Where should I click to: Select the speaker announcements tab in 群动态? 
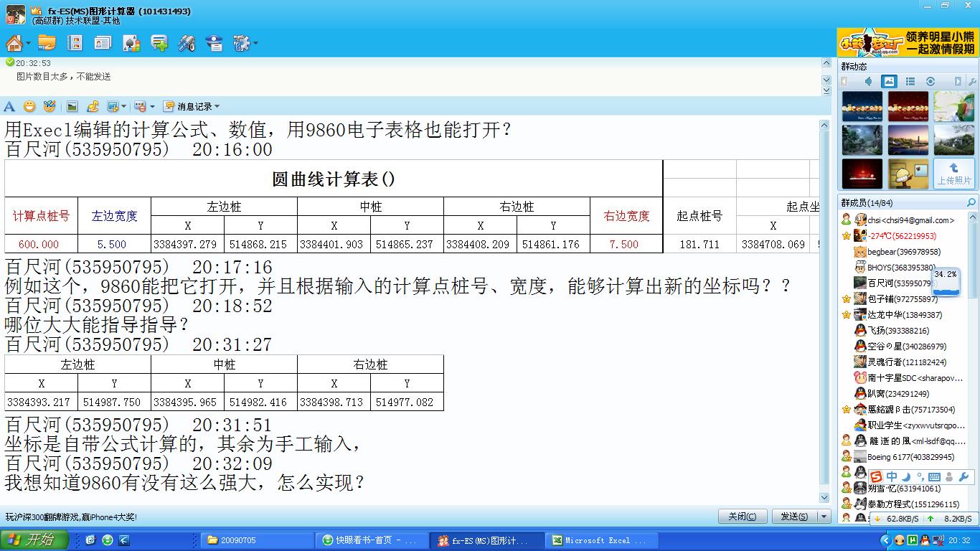point(869,81)
